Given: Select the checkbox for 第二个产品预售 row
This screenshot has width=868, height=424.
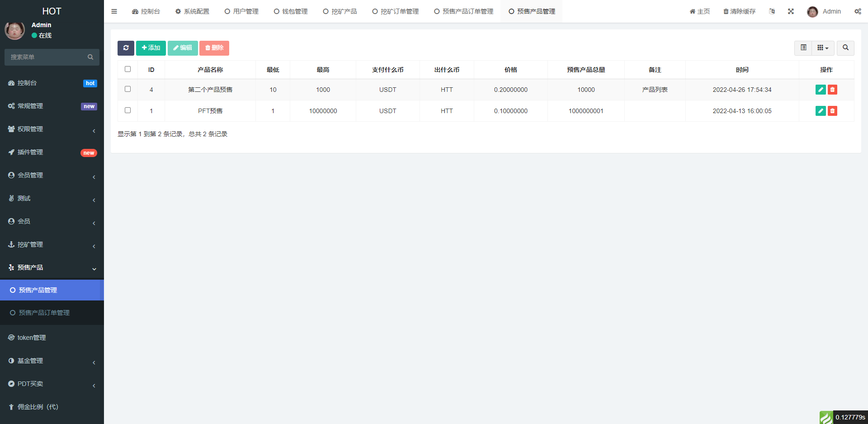Looking at the screenshot, I should (127, 89).
